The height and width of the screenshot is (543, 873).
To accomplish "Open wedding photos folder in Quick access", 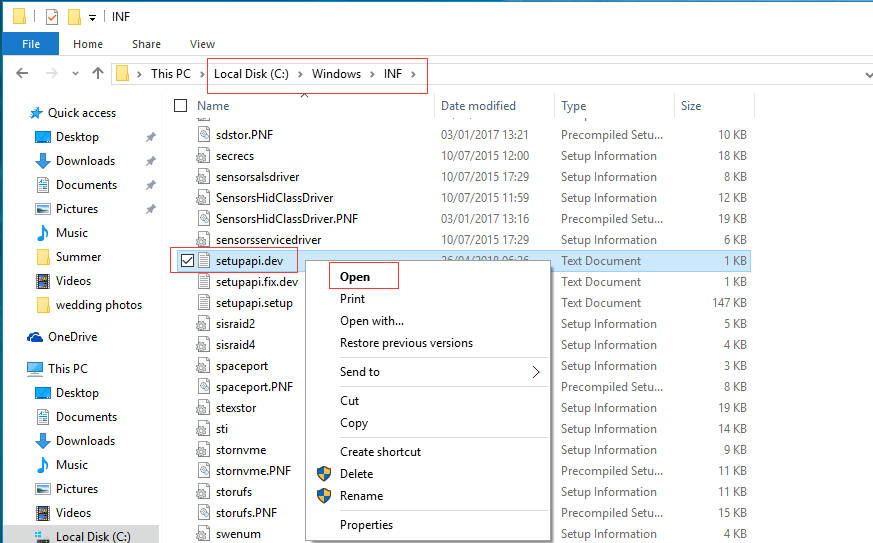I will click(98, 305).
